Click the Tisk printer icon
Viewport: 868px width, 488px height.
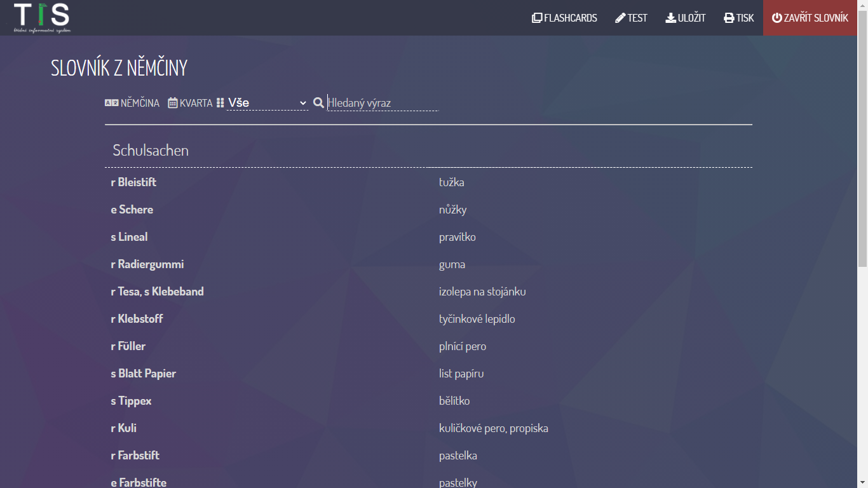(x=729, y=18)
